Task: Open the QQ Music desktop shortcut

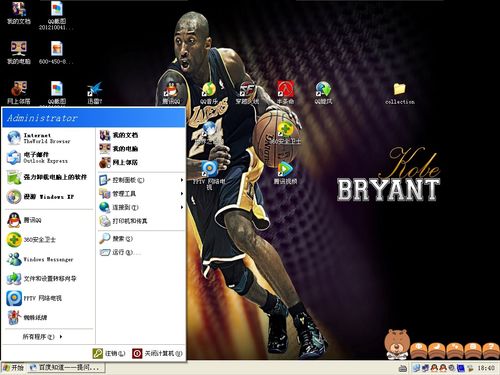Action: point(209,93)
